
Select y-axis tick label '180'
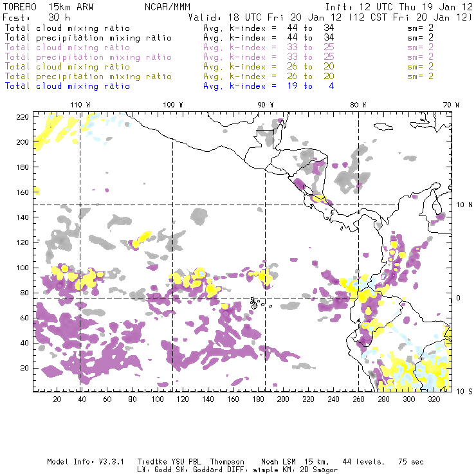[22, 167]
